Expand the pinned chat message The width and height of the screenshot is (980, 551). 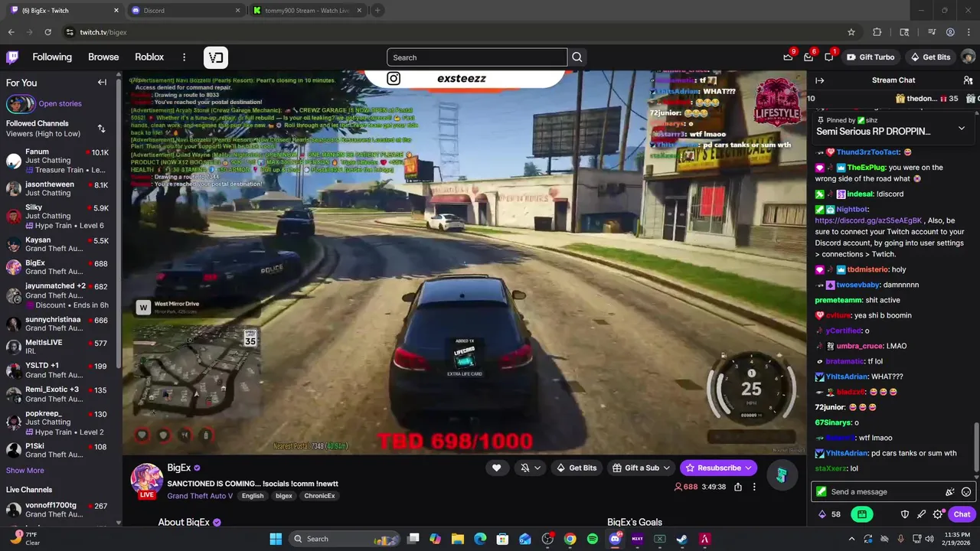click(962, 128)
